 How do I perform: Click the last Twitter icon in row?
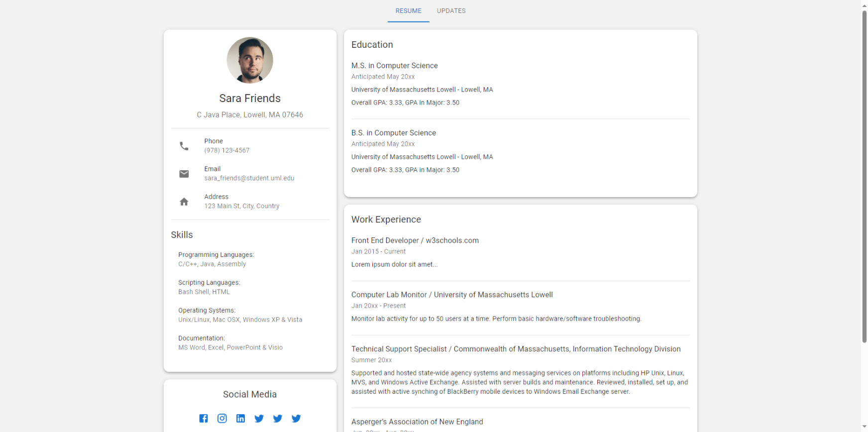coord(296,418)
